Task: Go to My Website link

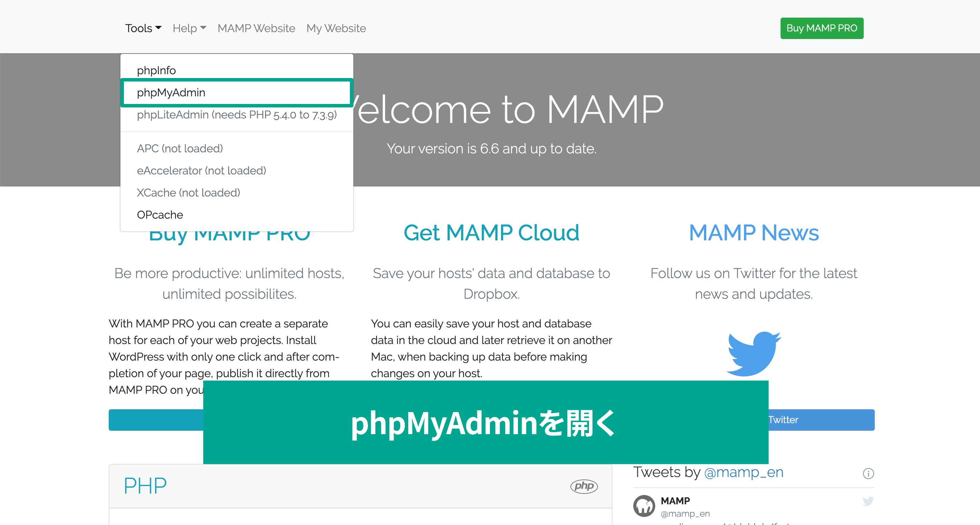Action: click(x=336, y=28)
